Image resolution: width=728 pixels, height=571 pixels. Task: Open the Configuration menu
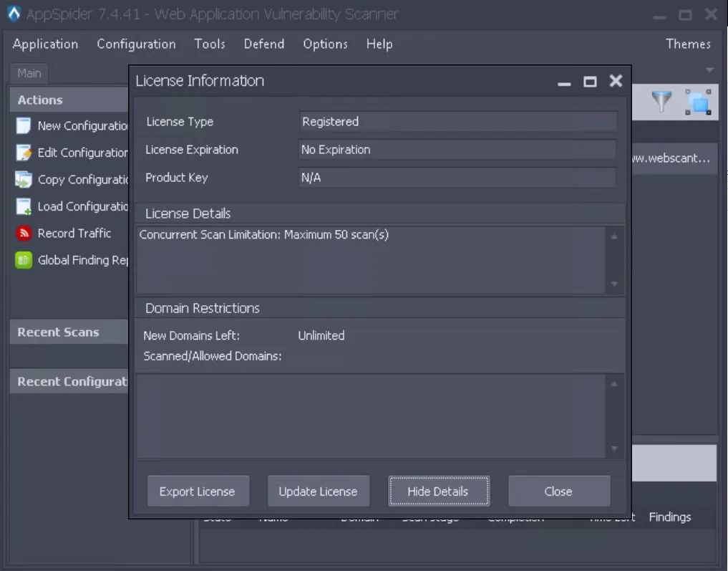pos(136,44)
